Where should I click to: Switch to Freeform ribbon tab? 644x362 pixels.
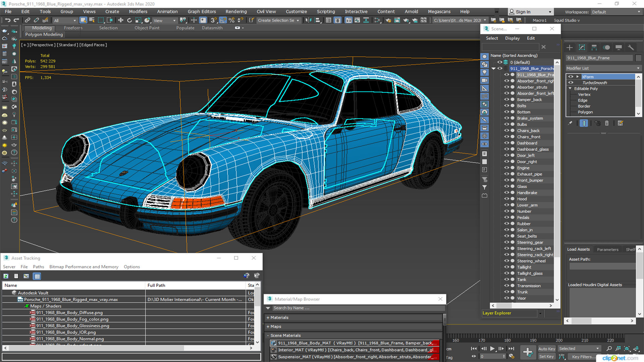click(73, 28)
